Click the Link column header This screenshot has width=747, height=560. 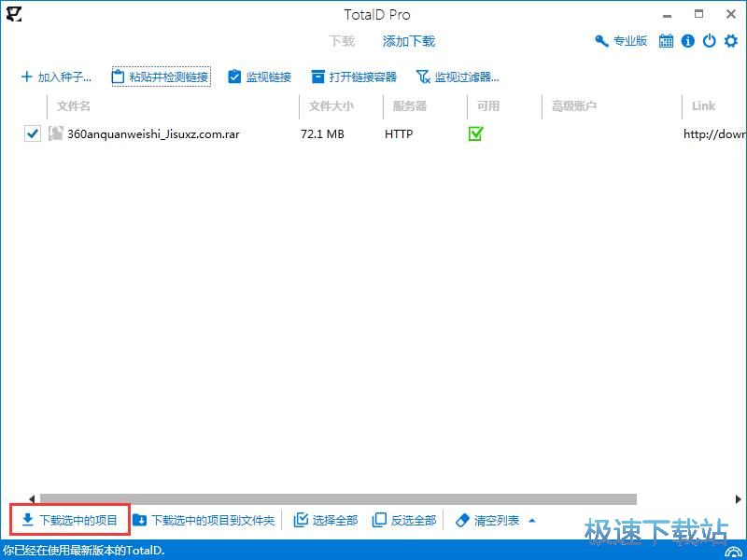click(x=704, y=105)
